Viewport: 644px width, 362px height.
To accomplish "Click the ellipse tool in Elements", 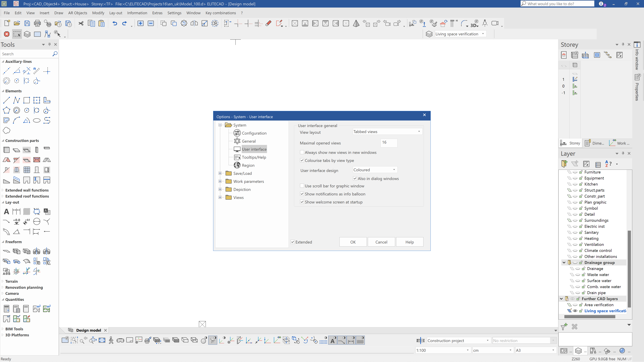I will pos(37,121).
